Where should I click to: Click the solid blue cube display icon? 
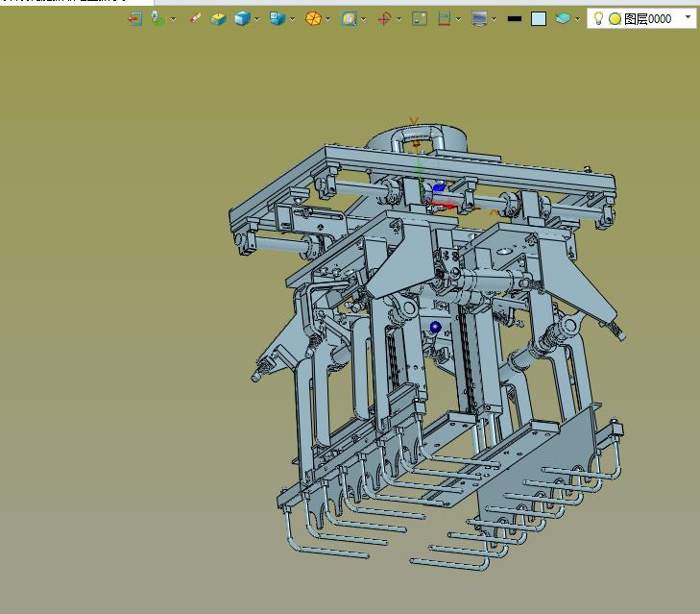[242, 18]
